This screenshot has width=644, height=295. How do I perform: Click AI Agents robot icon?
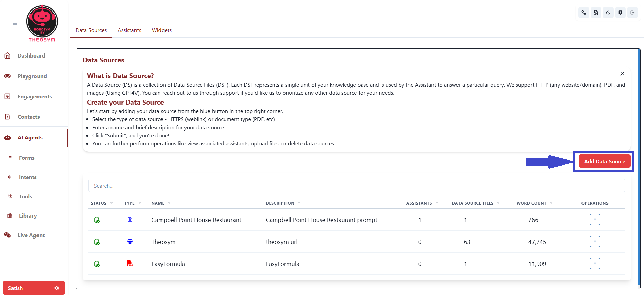pos(7,137)
